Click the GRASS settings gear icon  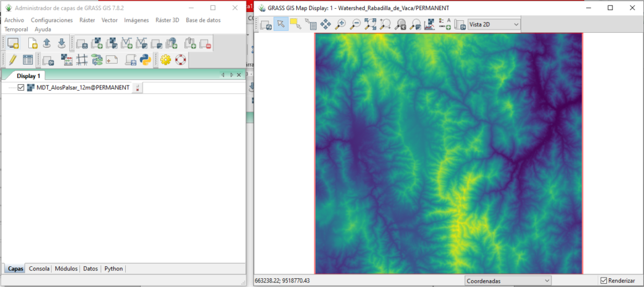(165, 60)
